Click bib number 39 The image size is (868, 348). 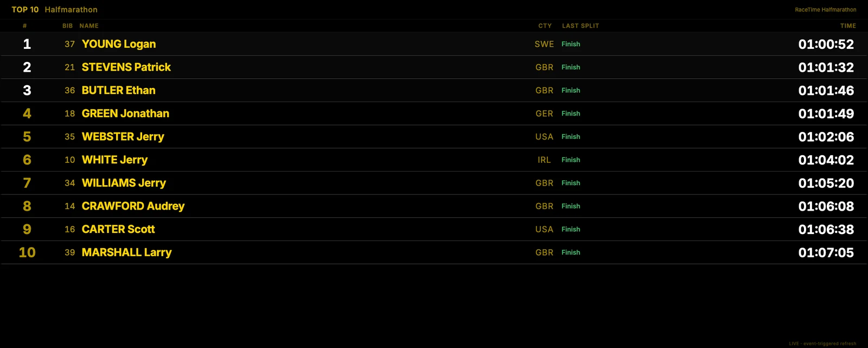pyautogui.click(x=69, y=252)
